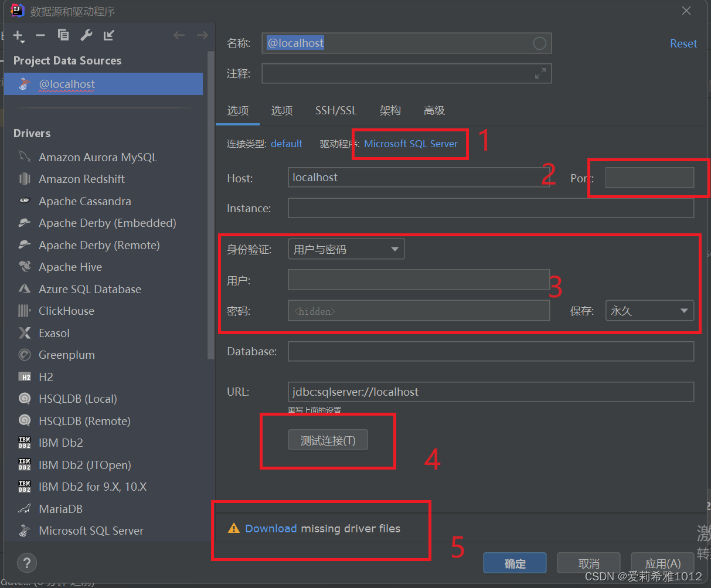Open driver settings using the wrench icon

pyautogui.click(x=86, y=35)
